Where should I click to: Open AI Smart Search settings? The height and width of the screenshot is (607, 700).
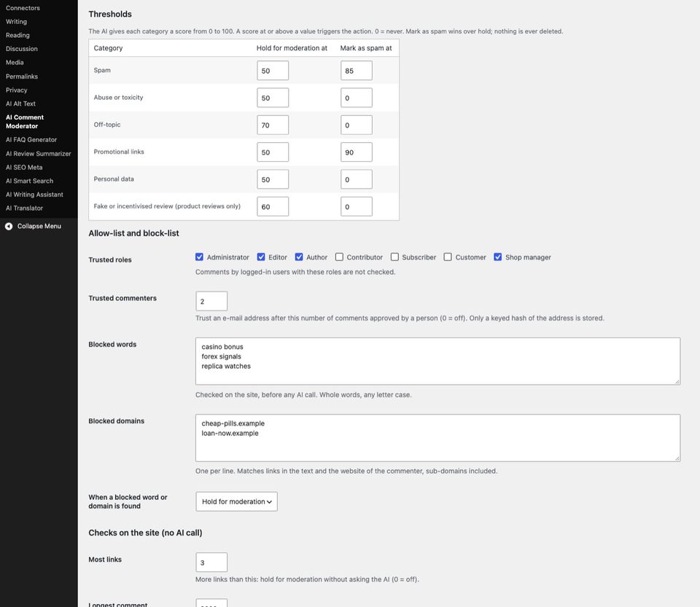point(29,181)
